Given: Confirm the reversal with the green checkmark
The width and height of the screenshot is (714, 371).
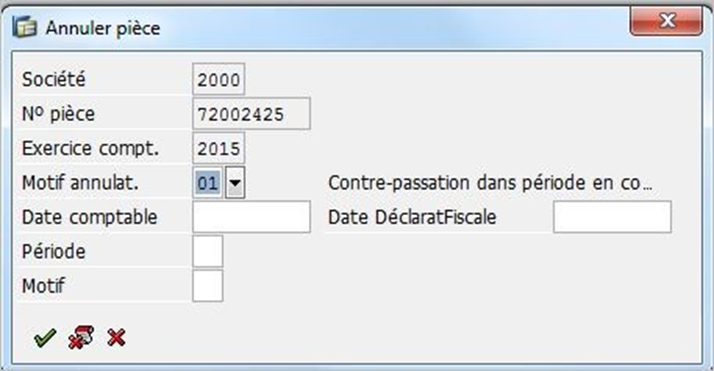Looking at the screenshot, I should tap(45, 338).
